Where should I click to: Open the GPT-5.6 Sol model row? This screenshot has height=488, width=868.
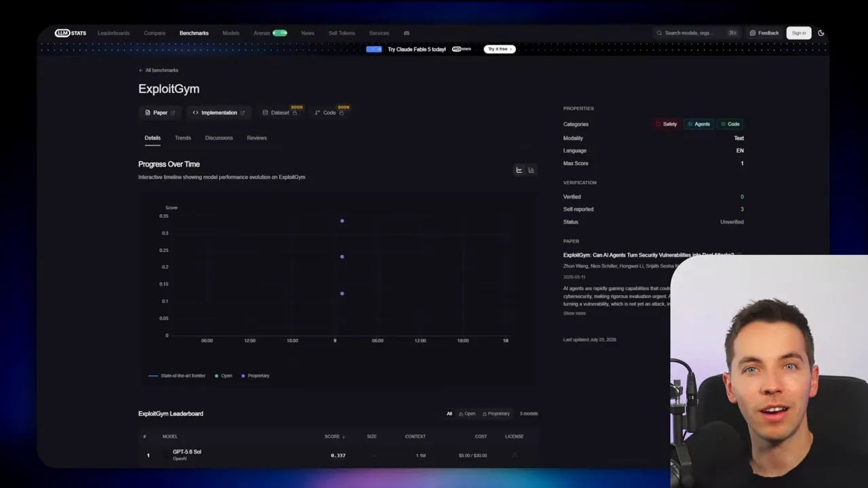[338, 455]
